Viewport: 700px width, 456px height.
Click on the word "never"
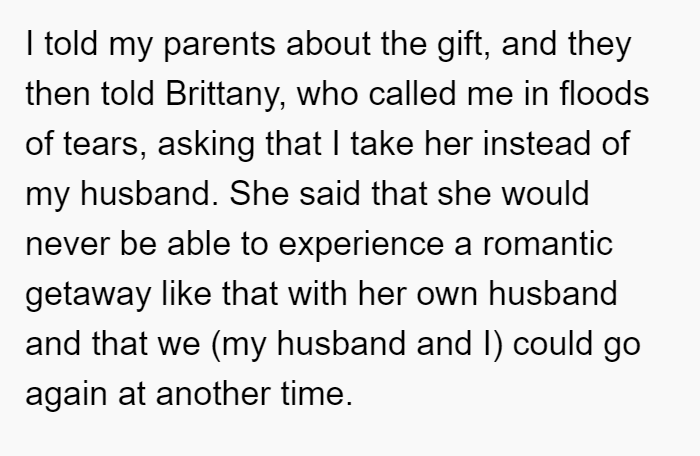point(67,245)
